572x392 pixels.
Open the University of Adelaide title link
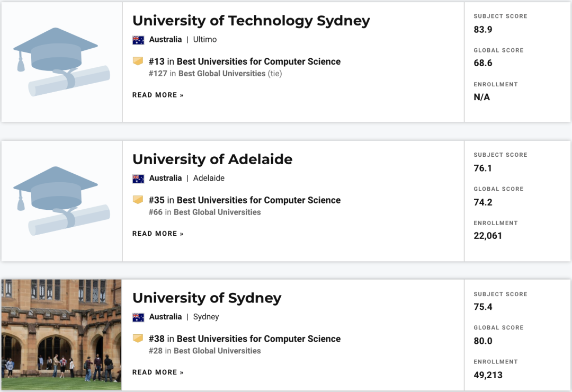pos(212,159)
